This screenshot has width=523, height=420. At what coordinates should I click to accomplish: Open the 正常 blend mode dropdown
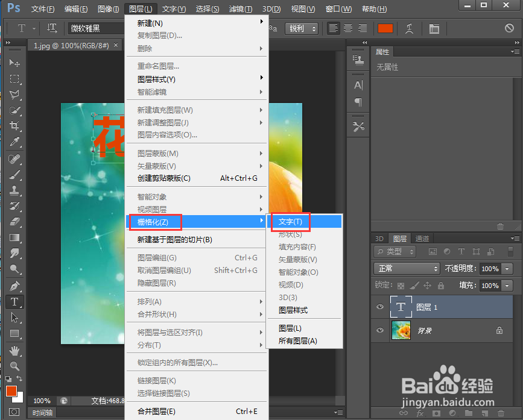[x=407, y=269]
